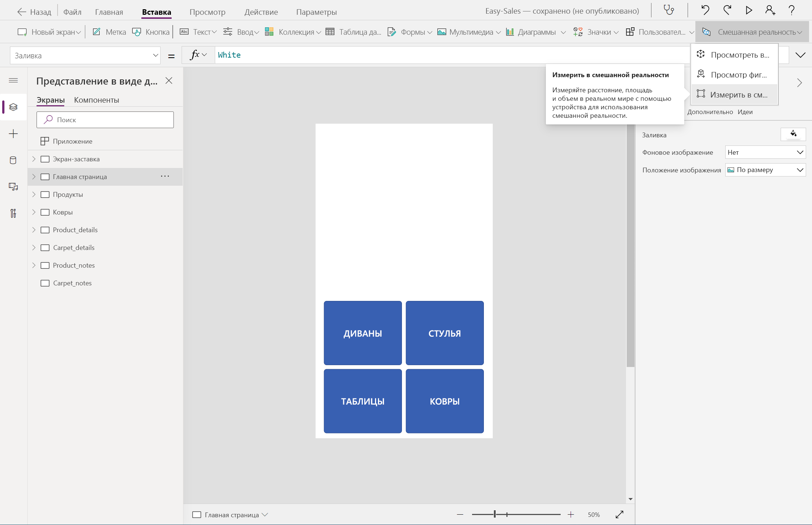The width and height of the screenshot is (812, 525).
Task: Click the fit-to-window expand icon
Action: click(620, 514)
